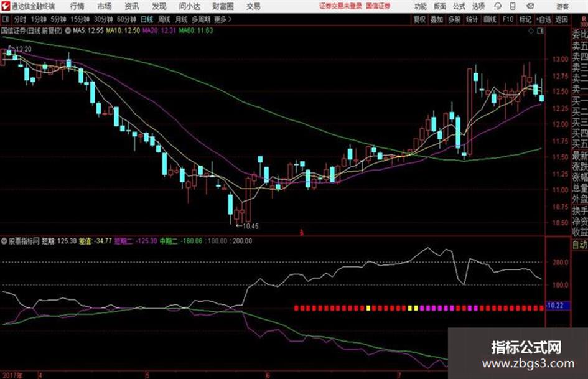The image size is (588, 379).
Task: Click the 多股 toolbar button
Action: pos(454,19)
